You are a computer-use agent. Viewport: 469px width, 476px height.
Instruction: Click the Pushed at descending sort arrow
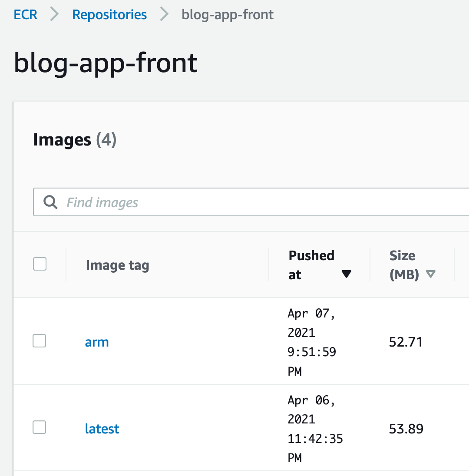pos(346,274)
